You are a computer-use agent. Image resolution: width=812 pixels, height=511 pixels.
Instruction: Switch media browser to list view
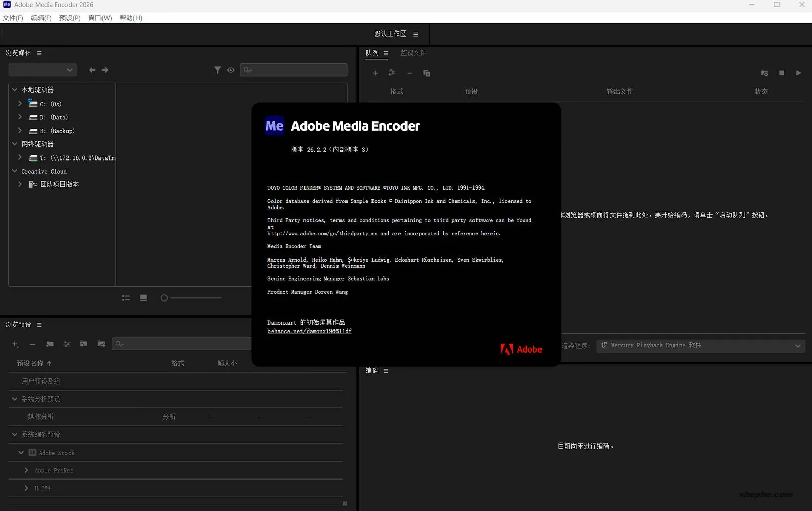click(x=126, y=298)
